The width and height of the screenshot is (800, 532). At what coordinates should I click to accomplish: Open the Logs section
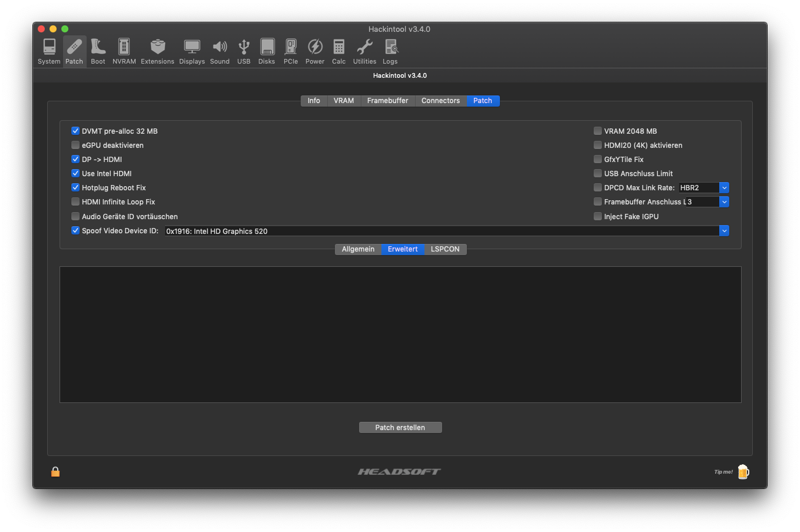[390, 51]
